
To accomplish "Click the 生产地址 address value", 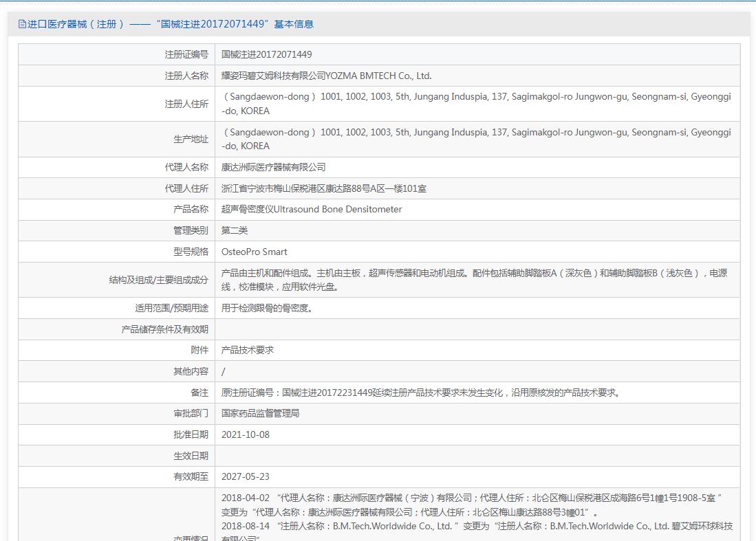I will coord(476,139).
